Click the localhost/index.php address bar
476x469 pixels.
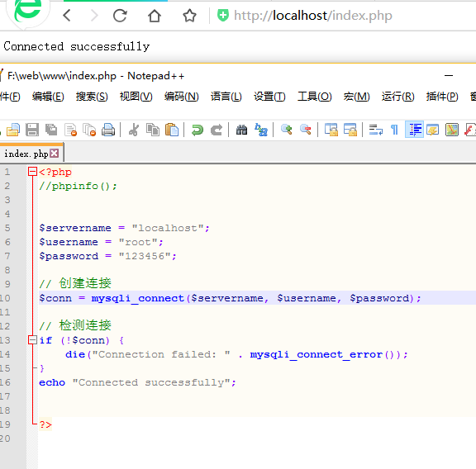(x=312, y=16)
